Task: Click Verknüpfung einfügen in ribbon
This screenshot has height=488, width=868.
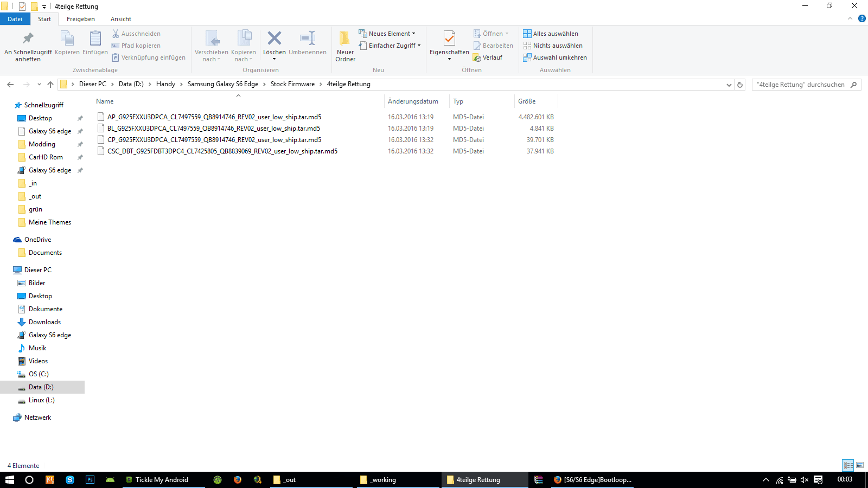Action: pyautogui.click(x=149, y=57)
